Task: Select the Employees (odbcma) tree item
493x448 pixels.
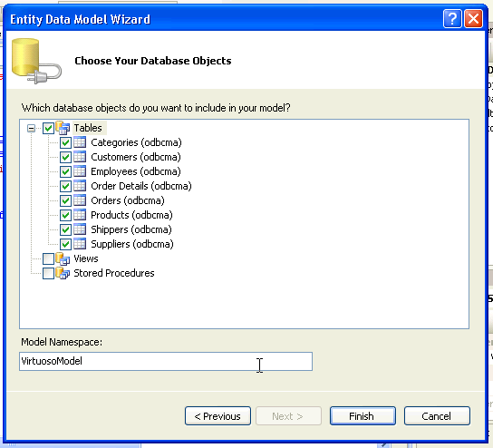Action: (136, 171)
